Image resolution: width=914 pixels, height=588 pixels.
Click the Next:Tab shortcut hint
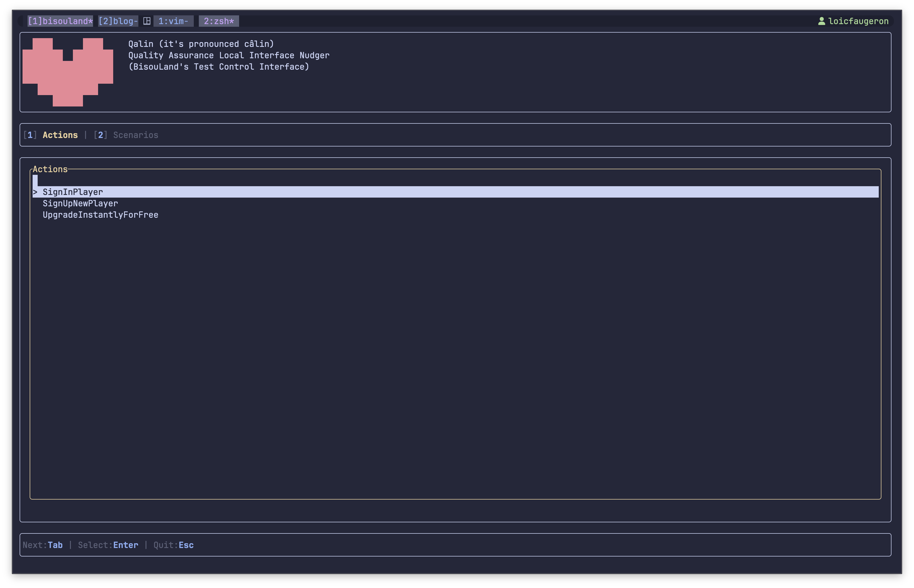tap(42, 545)
